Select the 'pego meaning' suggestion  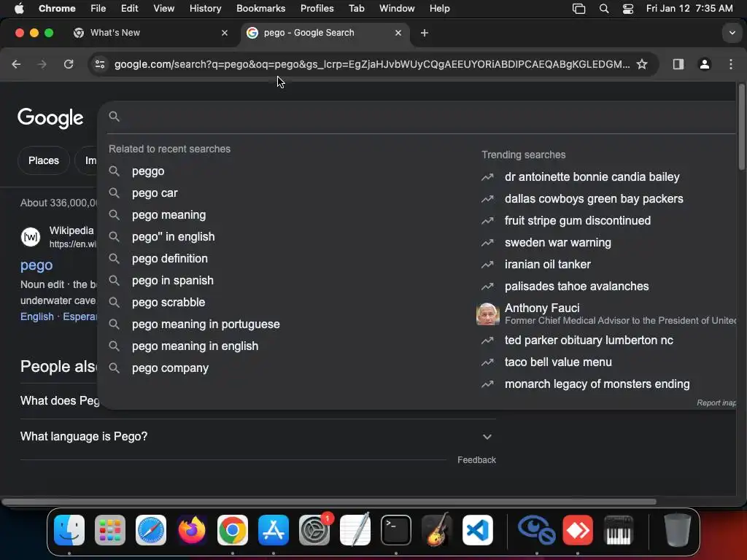281,215
